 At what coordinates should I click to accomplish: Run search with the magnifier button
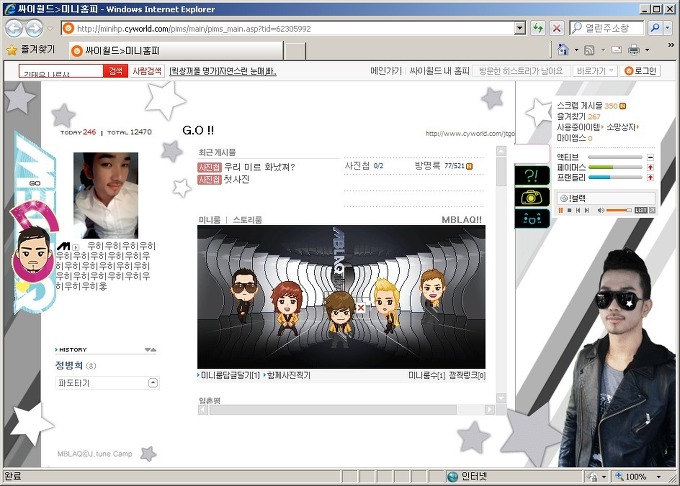tap(655, 29)
